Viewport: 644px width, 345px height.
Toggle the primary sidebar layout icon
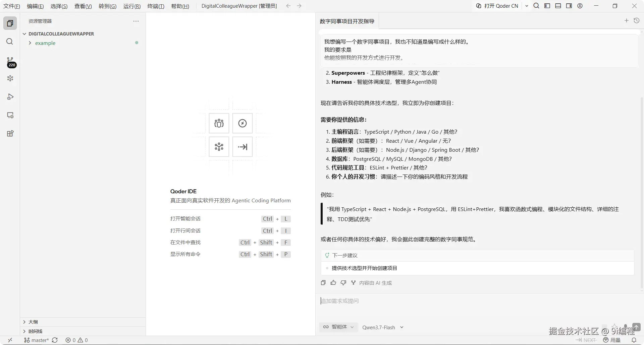(x=547, y=6)
